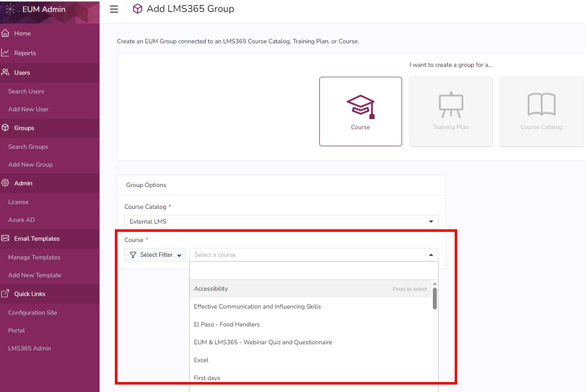Image resolution: width=585 pixels, height=392 pixels.
Task: Select the Course graduation cap tile
Action: tap(360, 110)
